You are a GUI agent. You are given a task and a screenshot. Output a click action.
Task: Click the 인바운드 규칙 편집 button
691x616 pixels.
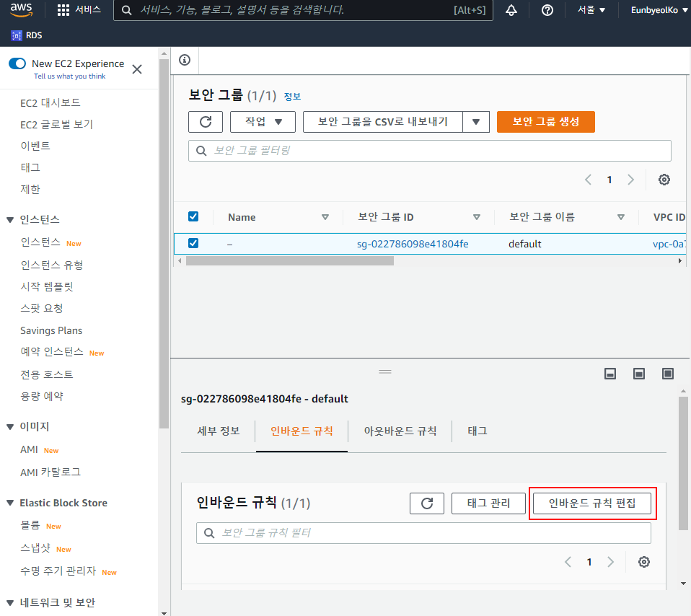tap(592, 503)
